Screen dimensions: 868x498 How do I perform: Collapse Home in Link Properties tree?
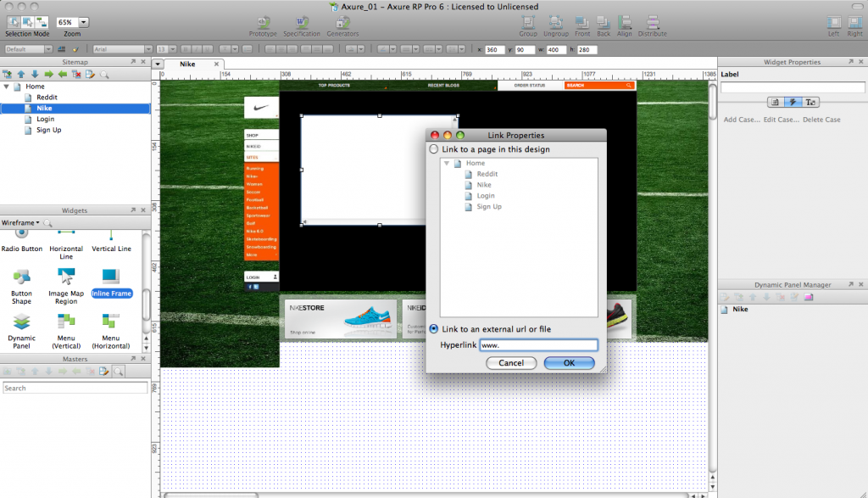(446, 163)
